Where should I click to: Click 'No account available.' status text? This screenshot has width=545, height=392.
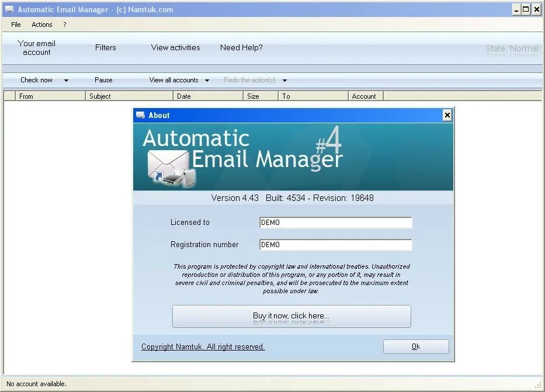point(36,384)
